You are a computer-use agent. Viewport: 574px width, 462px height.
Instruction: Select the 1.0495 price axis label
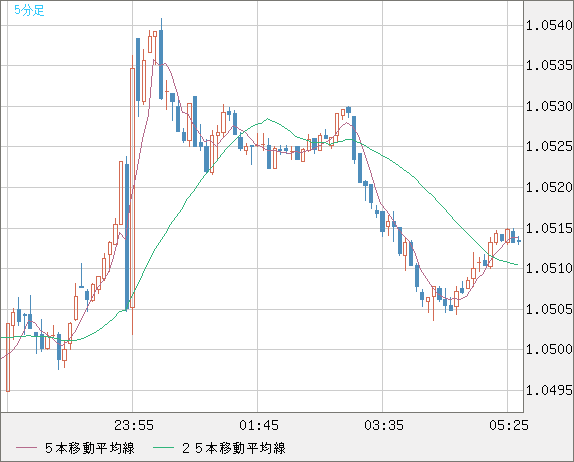549,390
